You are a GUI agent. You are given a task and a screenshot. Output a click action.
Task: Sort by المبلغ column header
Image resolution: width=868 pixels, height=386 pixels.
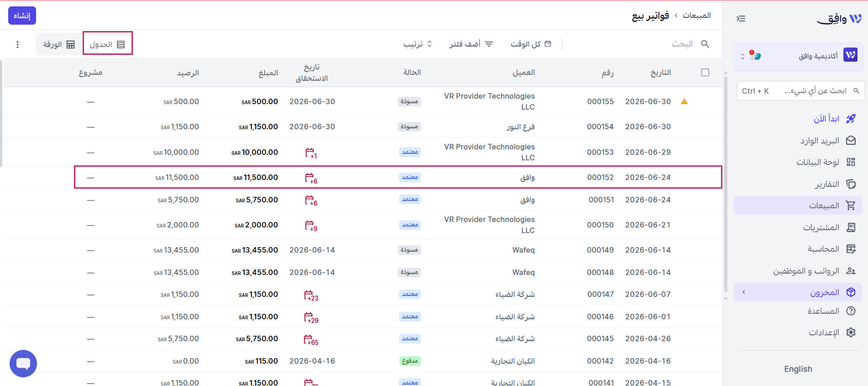[x=268, y=73]
